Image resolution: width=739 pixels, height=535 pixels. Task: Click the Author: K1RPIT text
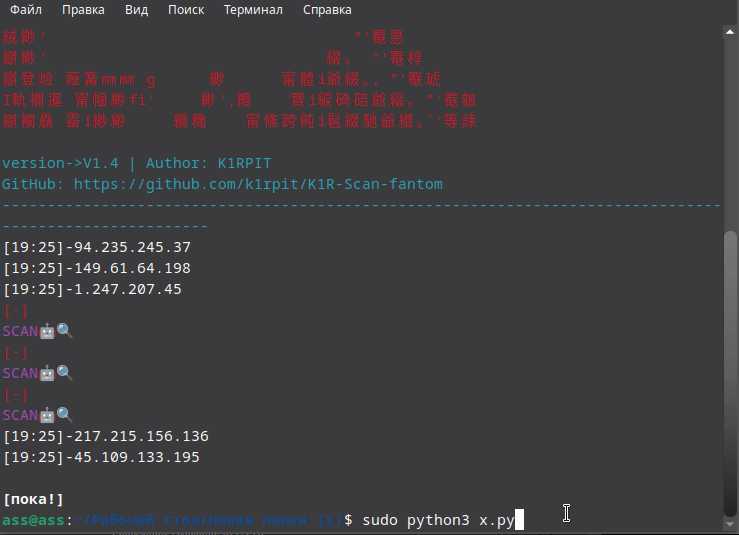click(x=209, y=163)
